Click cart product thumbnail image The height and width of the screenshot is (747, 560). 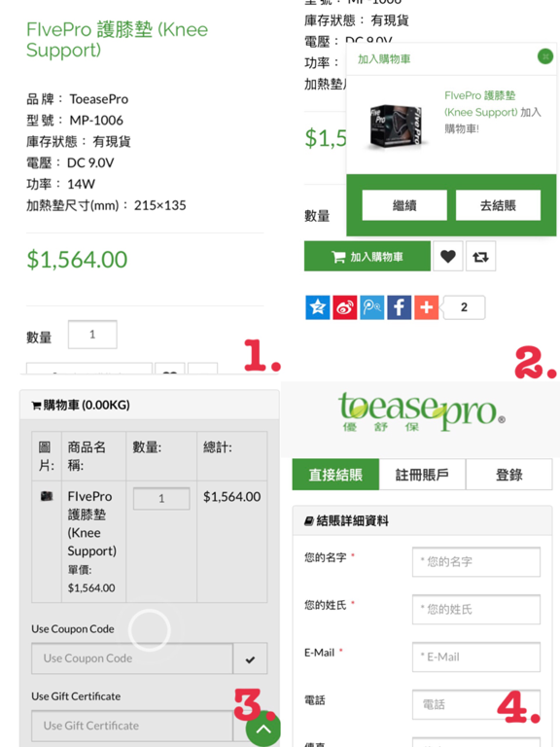[47, 496]
